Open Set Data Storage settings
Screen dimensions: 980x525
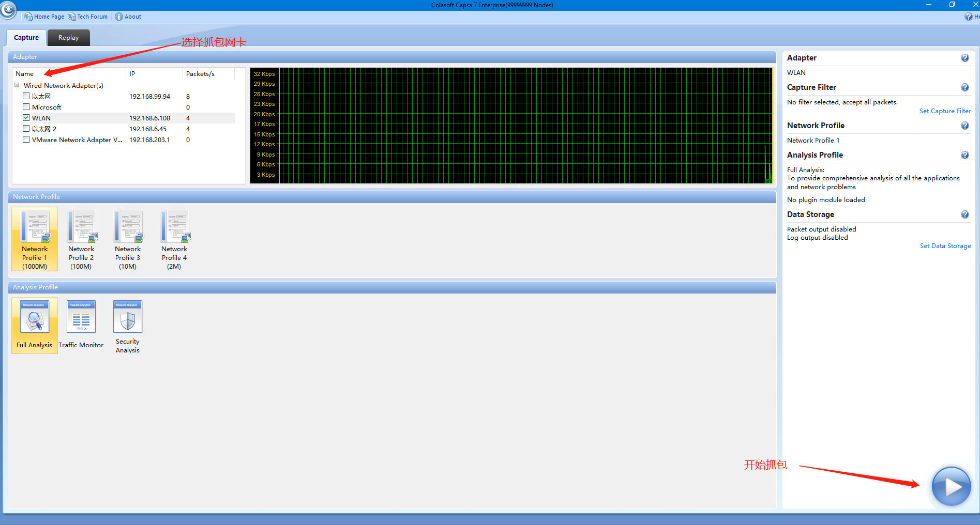click(945, 245)
